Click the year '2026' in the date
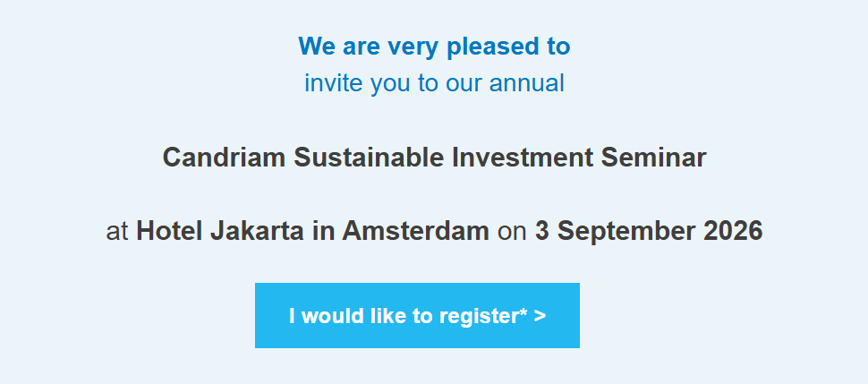Screen dimensions: 868x384 pos(733,231)
